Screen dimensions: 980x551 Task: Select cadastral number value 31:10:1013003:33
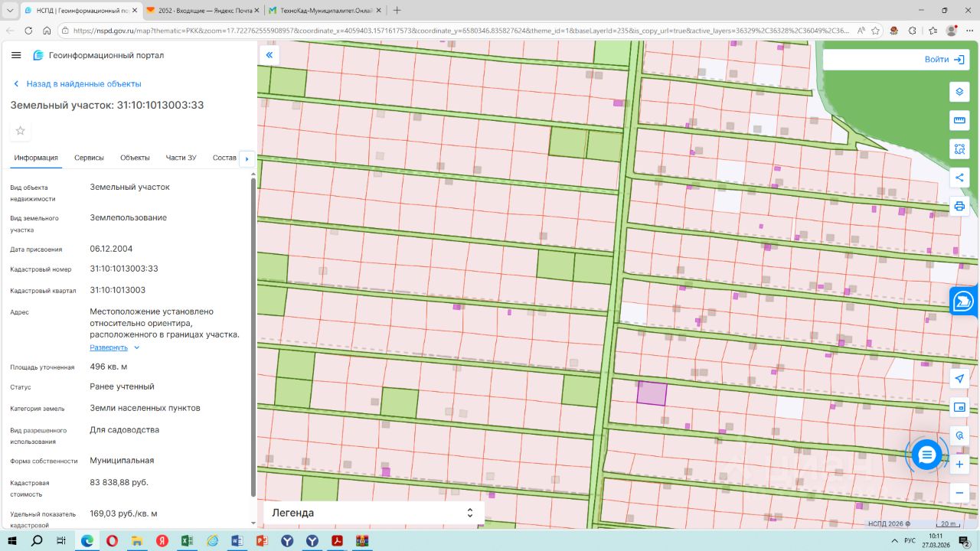124,269
